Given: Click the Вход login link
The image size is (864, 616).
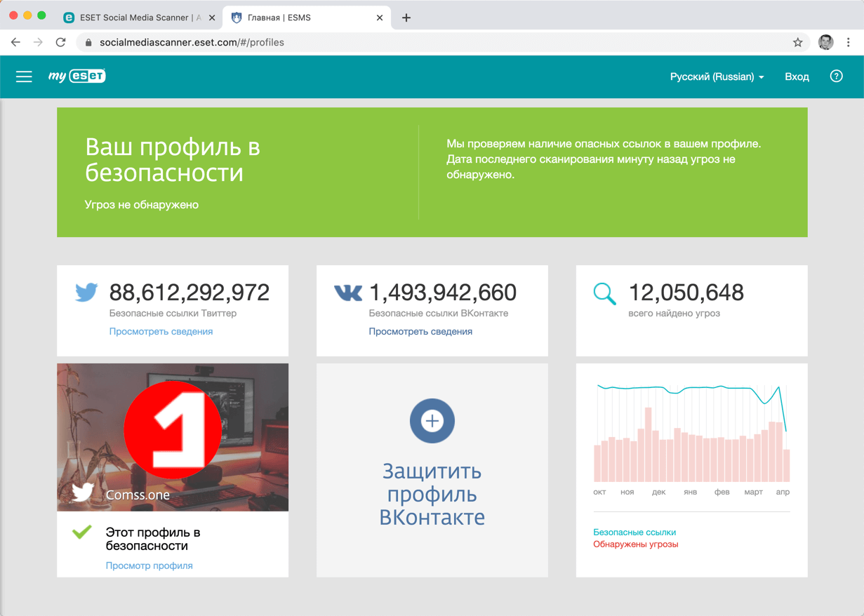Looking at the screenshot, I should point(797,76).
